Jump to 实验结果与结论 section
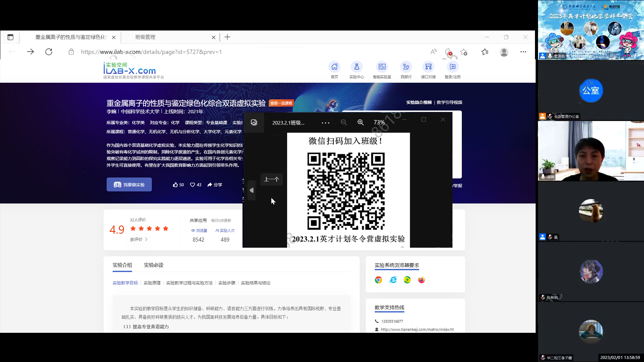This screenshot has height=362, width=644. (256, 283)
